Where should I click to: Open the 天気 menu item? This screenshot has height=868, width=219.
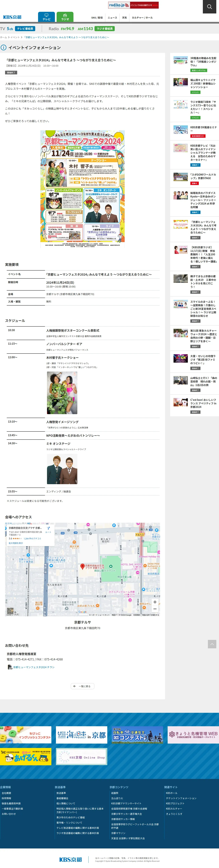coord(124,18)
